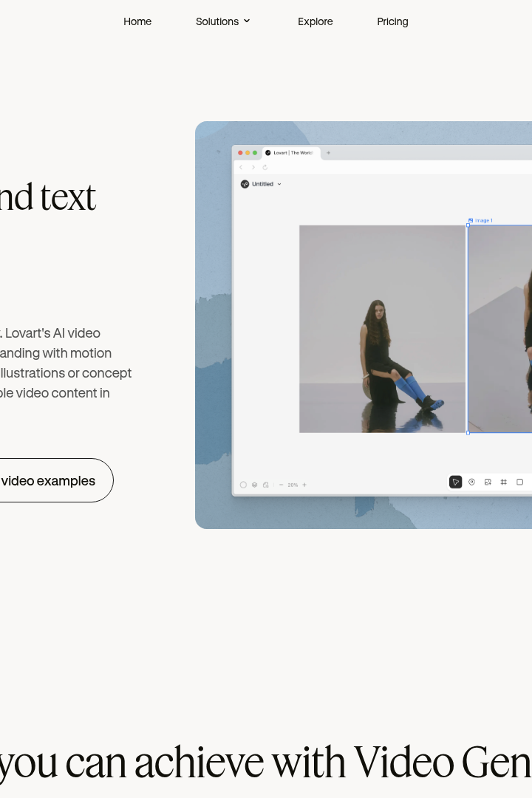This screenshot has height=798, width=532.
Task: Select the pin marker tool
Action: (x=472, y=482)
